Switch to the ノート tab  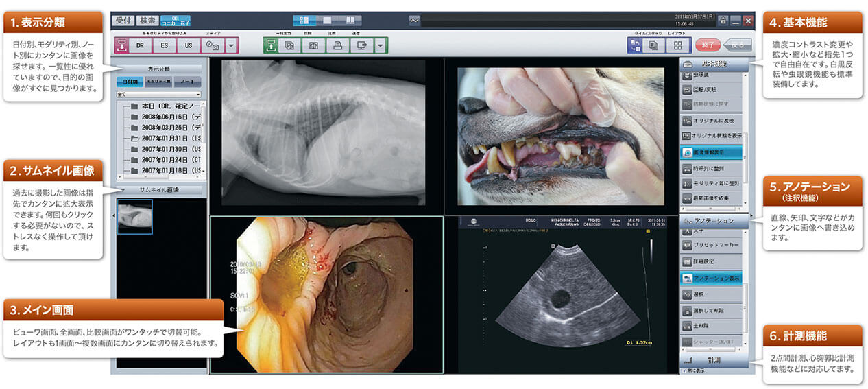click(x=187, y=82)
